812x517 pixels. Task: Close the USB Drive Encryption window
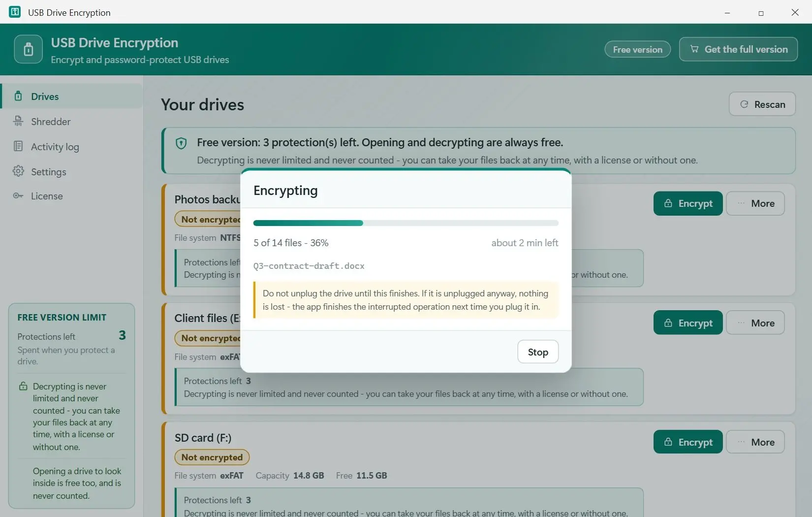(795, 12)
